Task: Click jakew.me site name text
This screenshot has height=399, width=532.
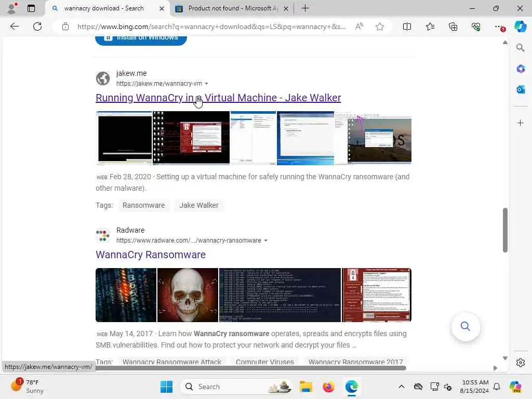Action: pos(131,73)
